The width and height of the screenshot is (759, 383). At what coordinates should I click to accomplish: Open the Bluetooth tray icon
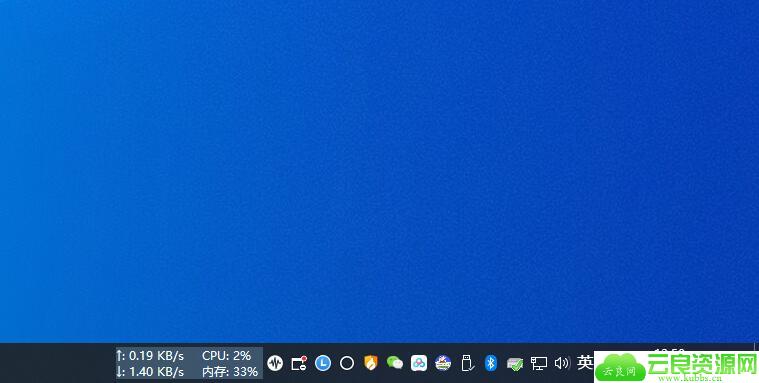click(x=491, y=363)
